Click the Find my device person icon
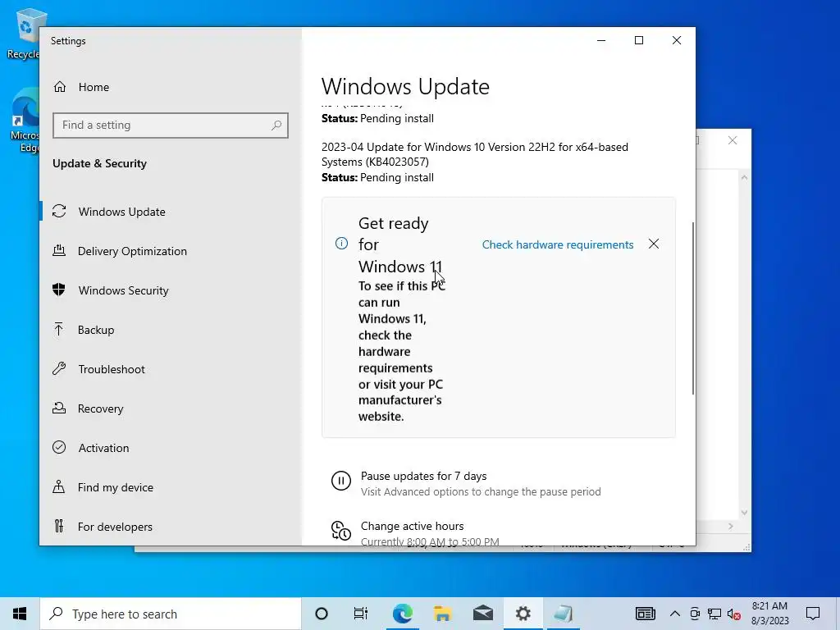Viewport: 840px width, 630px height. tap(59, 486)
